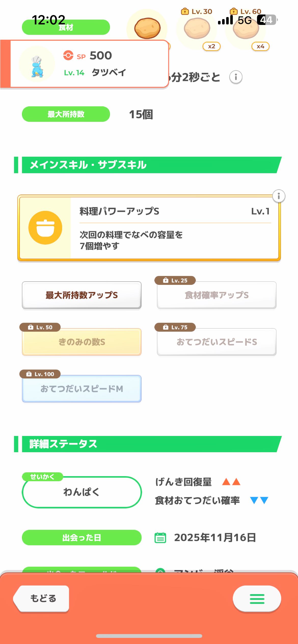
Task: Select the locked おてつだいスピードS sub skill
Action: [x=216, y=342]
